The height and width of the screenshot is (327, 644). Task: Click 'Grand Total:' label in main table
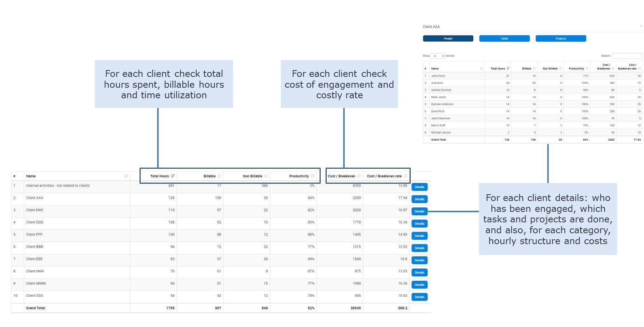coord(36,308)
